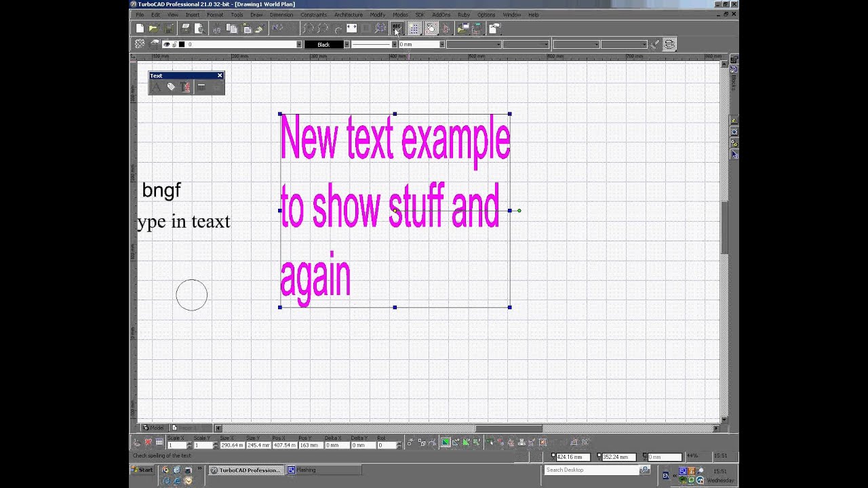868x488 pixels.
Task: Open the line style pattern dropdown
Action: coord(394,44)
